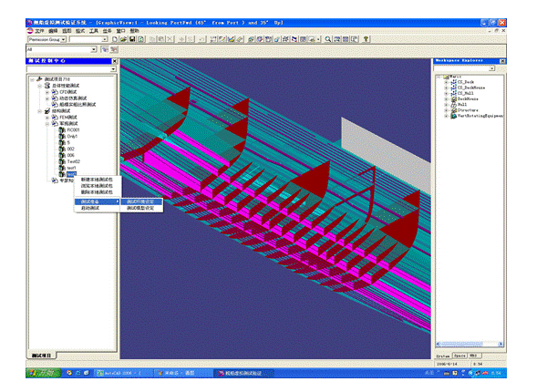Collapse the 结构测试 tree node
This screenshot has height=392, width=547.
(40, 111)
